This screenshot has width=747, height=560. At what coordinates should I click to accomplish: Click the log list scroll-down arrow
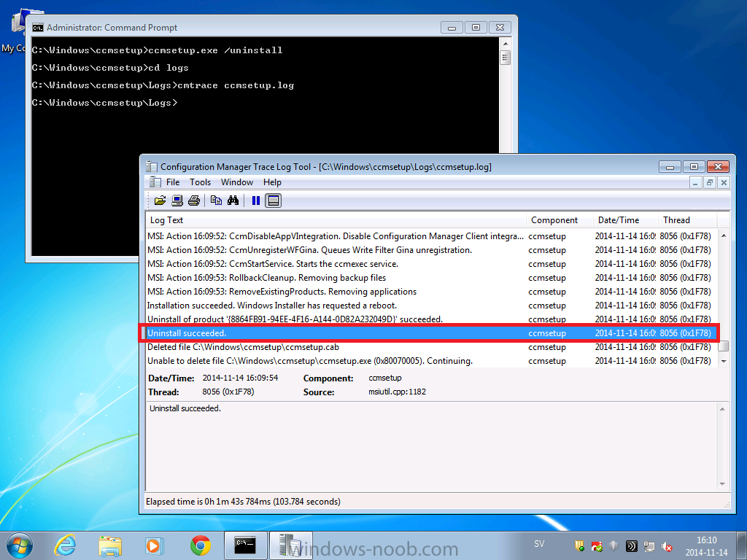(724, 362)
